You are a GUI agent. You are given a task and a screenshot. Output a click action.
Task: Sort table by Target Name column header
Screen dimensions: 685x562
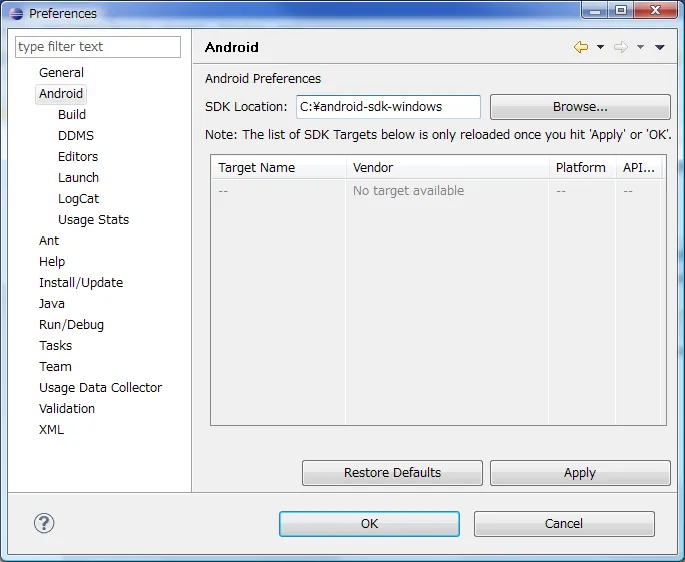point(279,167)
